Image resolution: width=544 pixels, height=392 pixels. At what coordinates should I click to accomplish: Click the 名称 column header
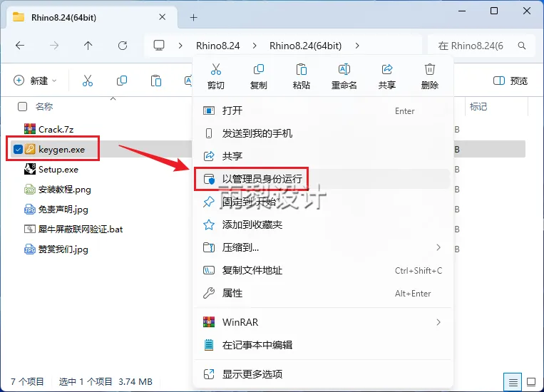click(44, 106)
